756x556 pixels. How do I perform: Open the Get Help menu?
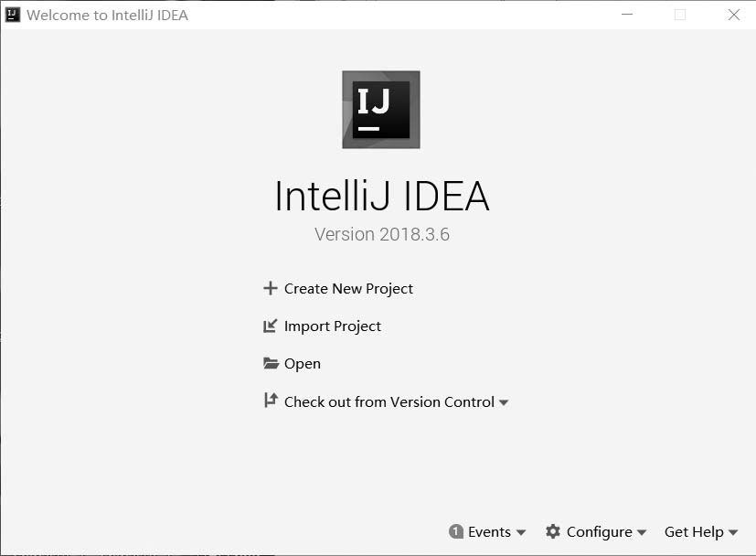click(x=694, y=531)
